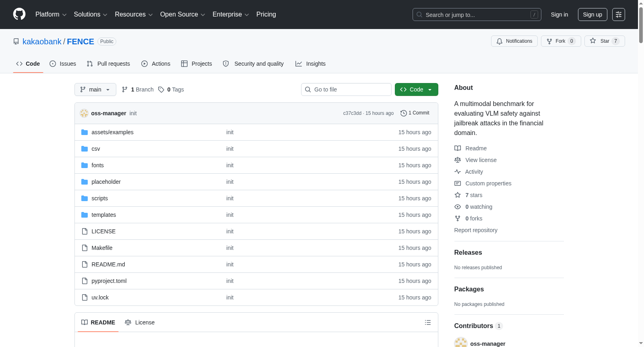View the 1 Branch link
This screenshot has width=644, height=347.
pyautogui.click(x=138, y=89)
